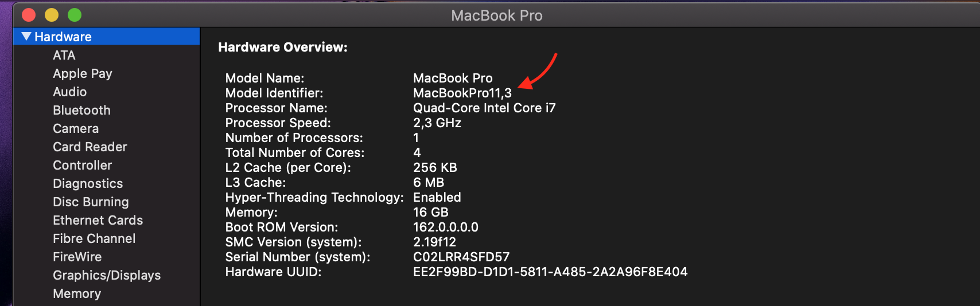The image size is (980, 306).
Task: Click the serial number value C02LRR4SFD57
Action: (x=461, y=257)
